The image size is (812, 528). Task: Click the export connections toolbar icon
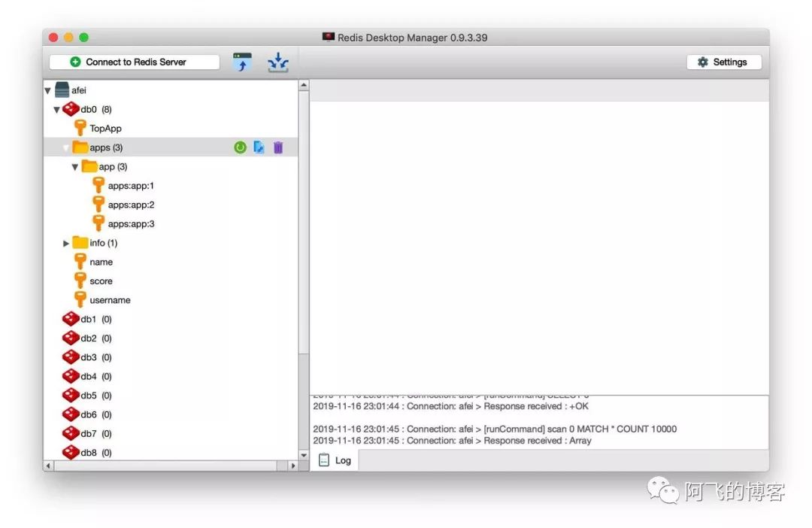(278, 62)
